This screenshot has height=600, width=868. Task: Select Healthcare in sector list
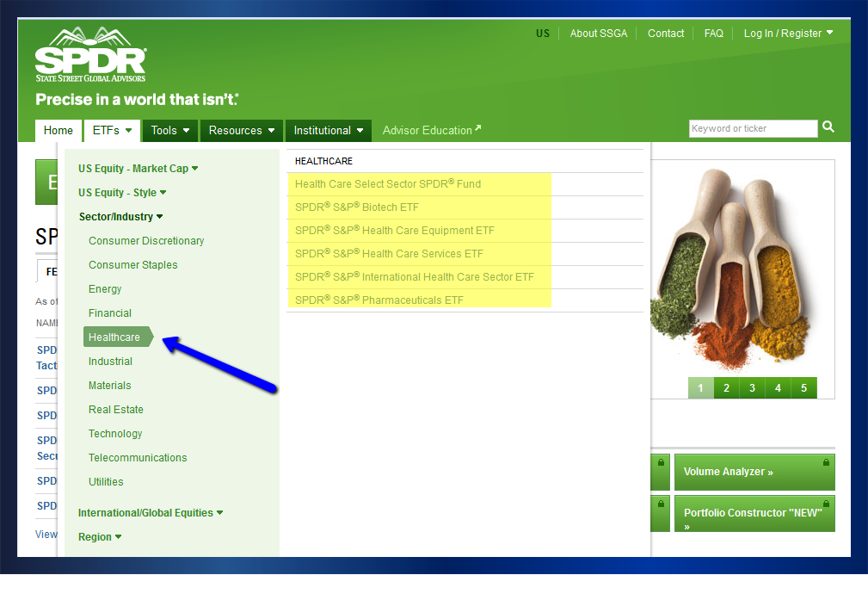[114, 337]
